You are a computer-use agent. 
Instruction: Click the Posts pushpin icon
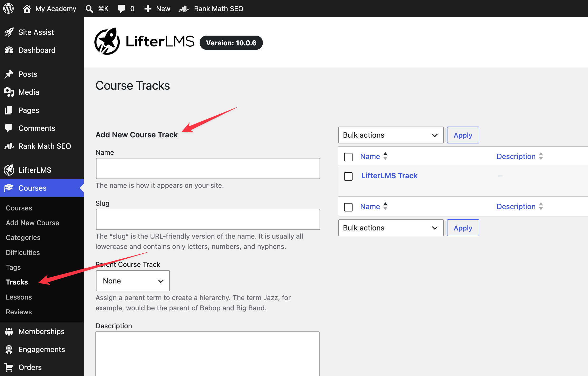tap(9, 74)
